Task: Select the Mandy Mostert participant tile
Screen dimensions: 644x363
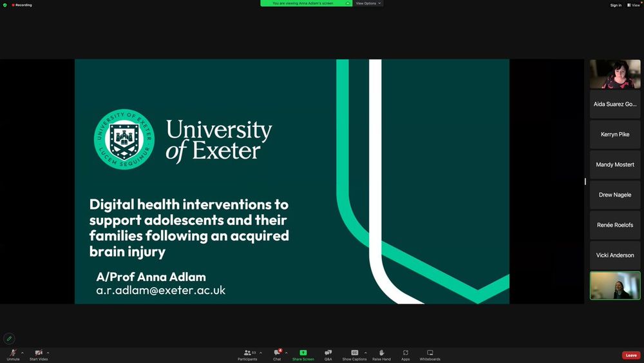Action: coord(615,164)
